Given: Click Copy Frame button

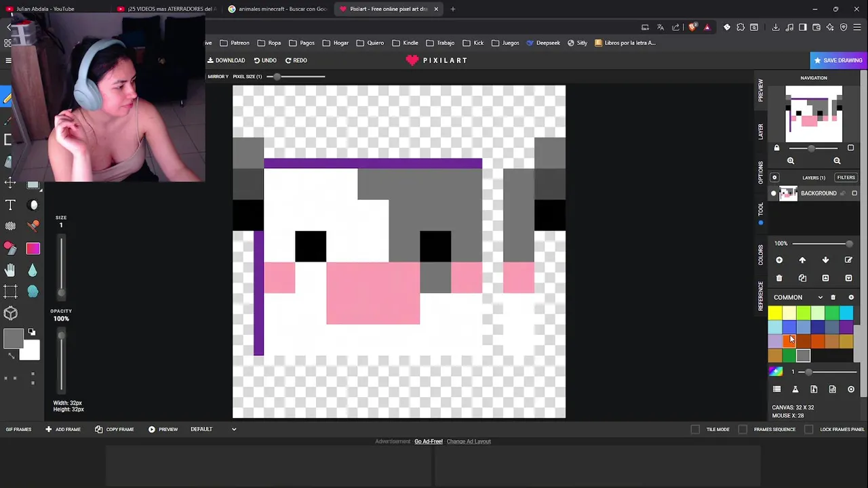Looking at the screenshot, I should [x=115, y=429].
